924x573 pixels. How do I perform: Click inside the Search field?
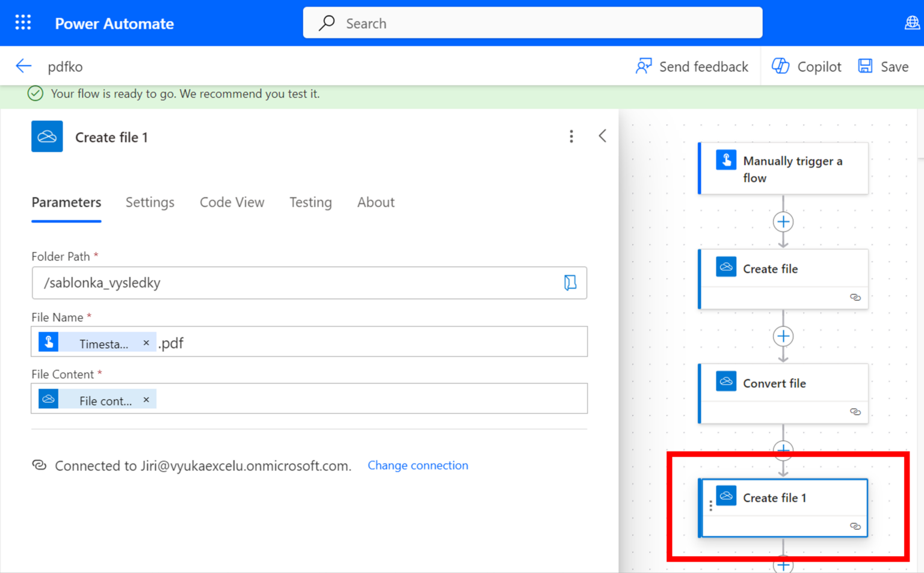532,23
